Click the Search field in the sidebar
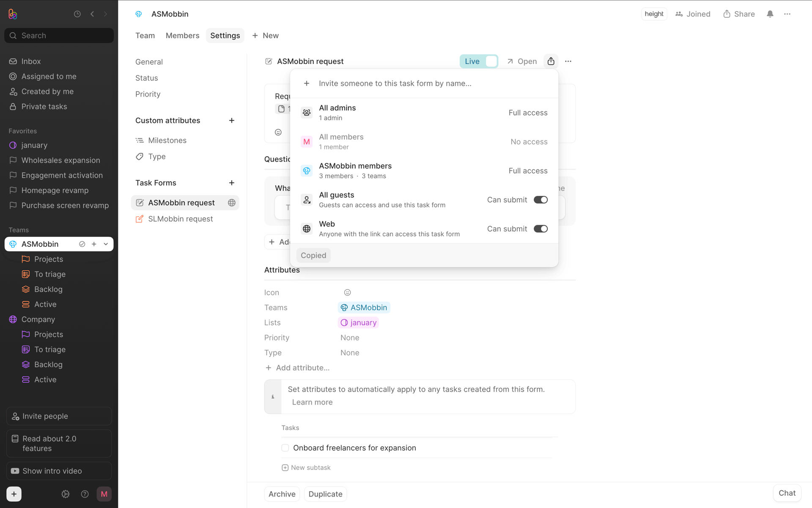This screenshot has width=812, height=508. [x=59, y=36]
